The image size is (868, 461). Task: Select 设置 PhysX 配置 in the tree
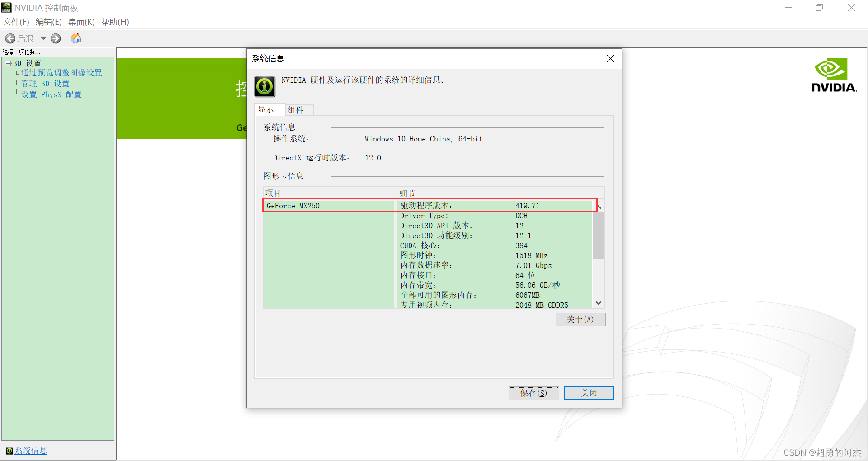[52, 94]
